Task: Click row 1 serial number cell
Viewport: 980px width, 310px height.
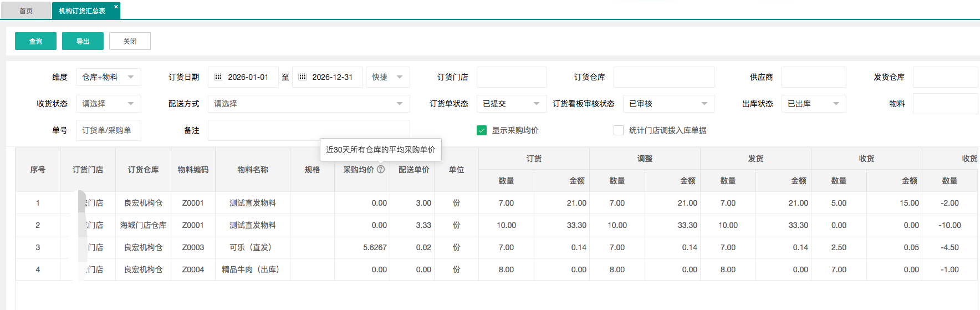Action: click(38, 203)
